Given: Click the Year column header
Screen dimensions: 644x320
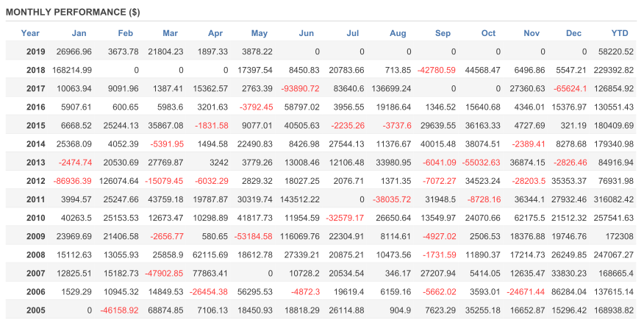Looking at the screenshot, I should pos(30,33).
